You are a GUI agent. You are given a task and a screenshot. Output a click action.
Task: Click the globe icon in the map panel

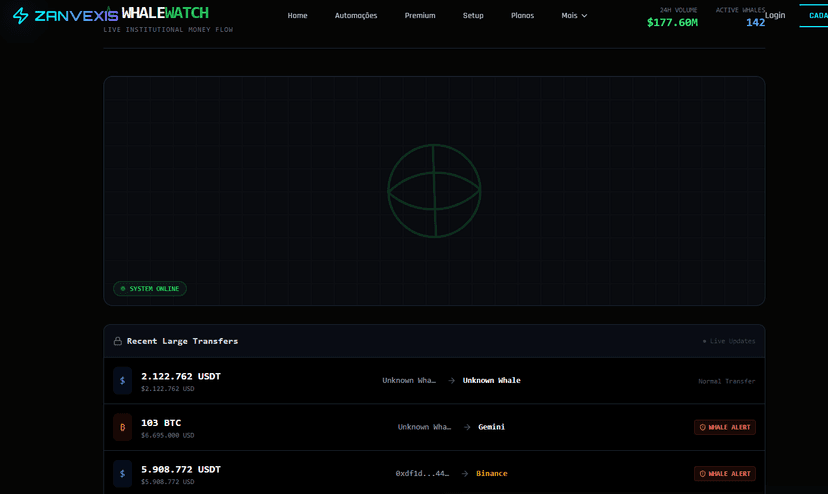point(434,190)
